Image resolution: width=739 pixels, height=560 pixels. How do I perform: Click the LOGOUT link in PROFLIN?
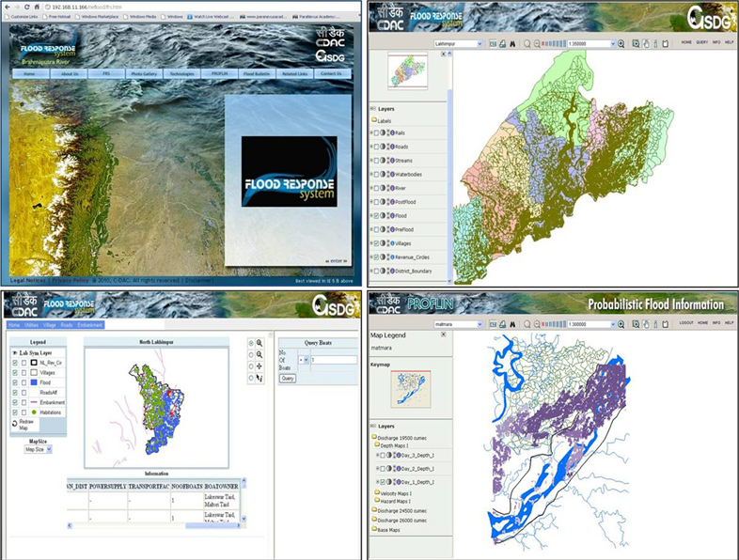[683, 322]
